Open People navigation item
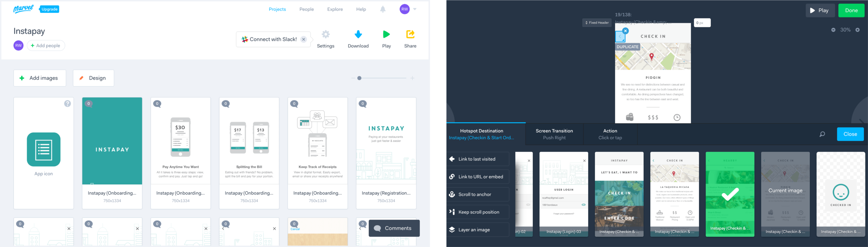 pyautogui.click(x=307, y=9)
